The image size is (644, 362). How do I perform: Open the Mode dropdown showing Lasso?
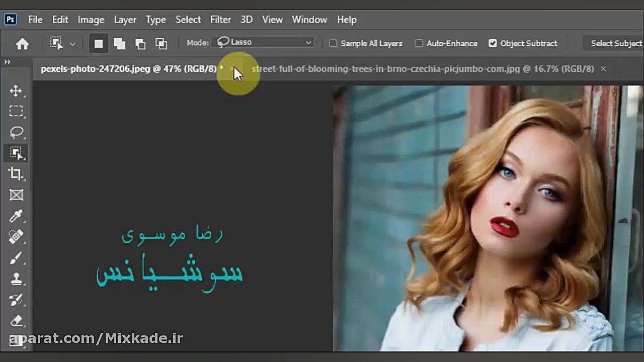264,42
